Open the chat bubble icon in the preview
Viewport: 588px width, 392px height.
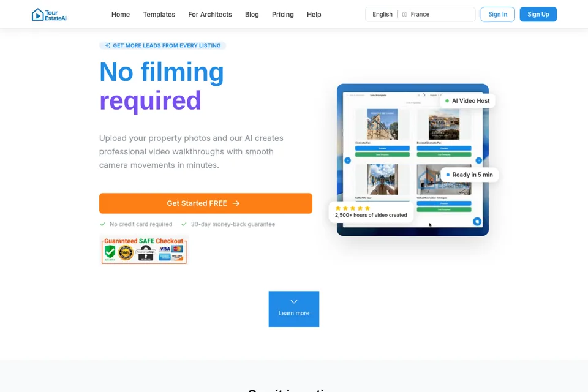pyautogui.click(x=477, y=221)
